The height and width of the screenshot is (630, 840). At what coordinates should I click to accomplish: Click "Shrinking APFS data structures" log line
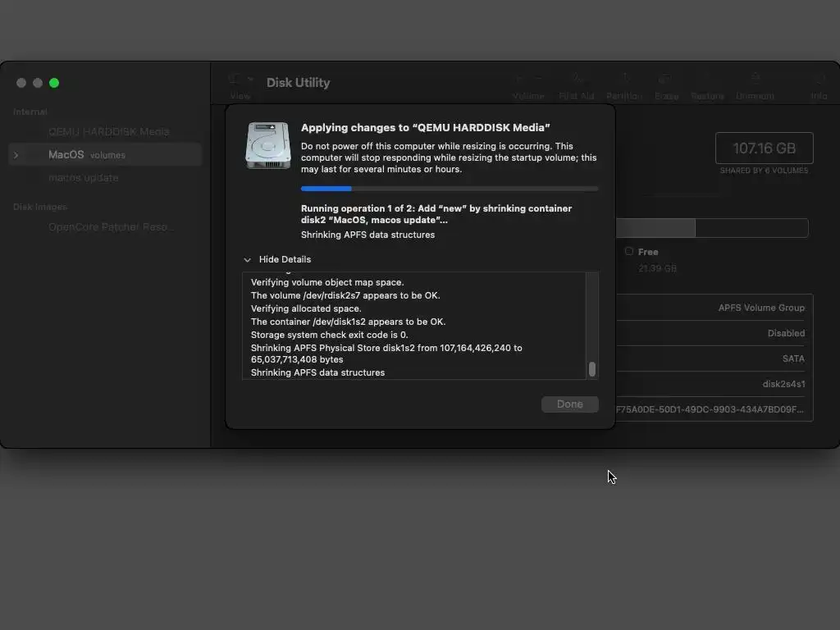click(317, 372)
